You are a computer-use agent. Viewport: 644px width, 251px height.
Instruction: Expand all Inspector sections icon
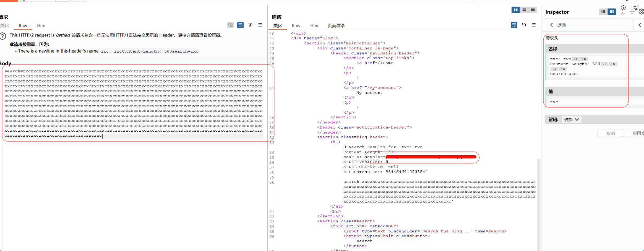623,12
